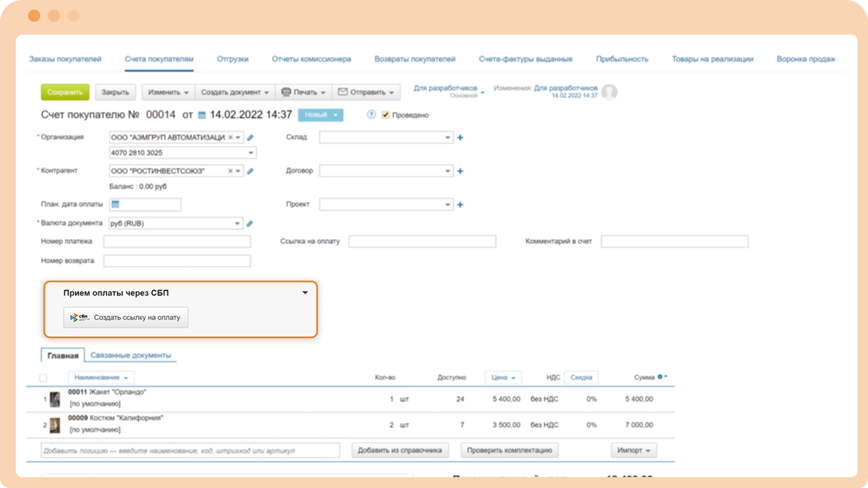Click Добавить из справочника button
The width and height of the screenshot is (868, 488).
[x=400, y=450]
